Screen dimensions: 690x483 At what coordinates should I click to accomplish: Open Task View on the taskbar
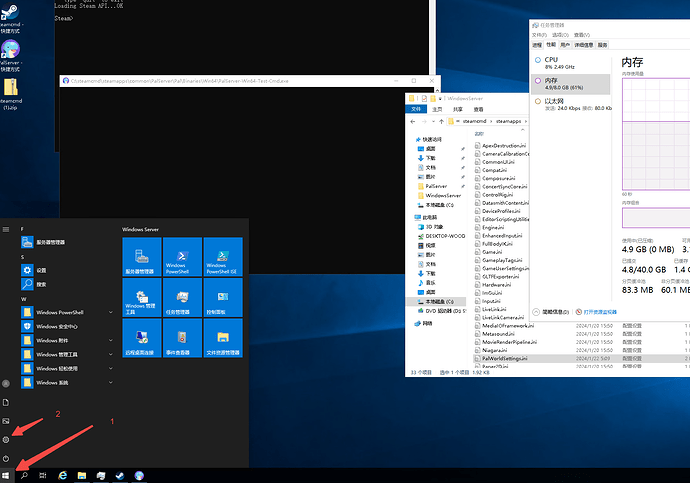tap(43, 476)
